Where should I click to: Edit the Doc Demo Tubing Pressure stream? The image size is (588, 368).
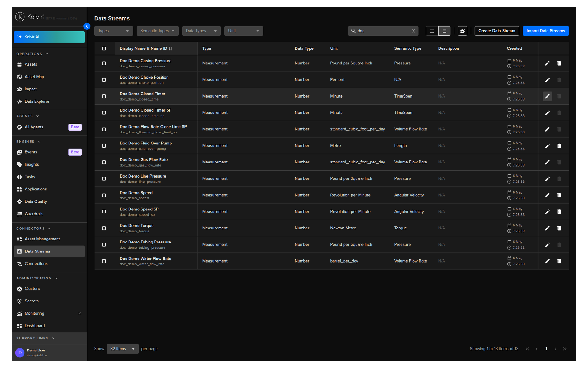point(547,245)
